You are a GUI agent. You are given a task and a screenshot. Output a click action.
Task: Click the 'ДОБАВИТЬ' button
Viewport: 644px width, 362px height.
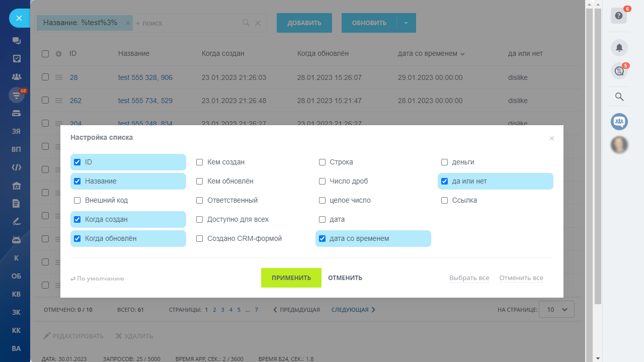coord(304,23)
